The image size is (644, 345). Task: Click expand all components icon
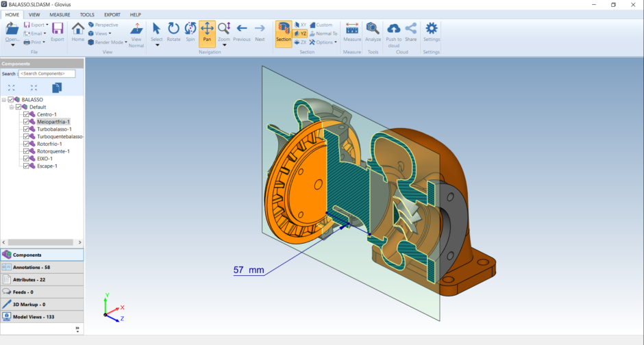point(12,88)
